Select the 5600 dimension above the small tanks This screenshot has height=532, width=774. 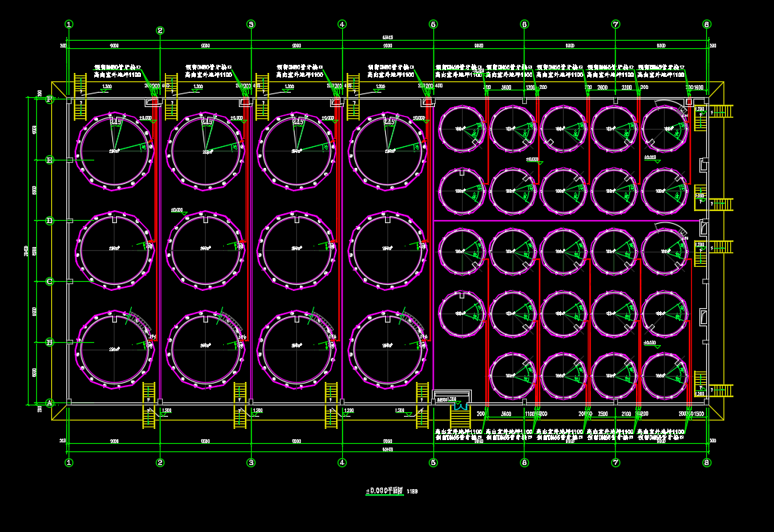(x=506, y=87)
